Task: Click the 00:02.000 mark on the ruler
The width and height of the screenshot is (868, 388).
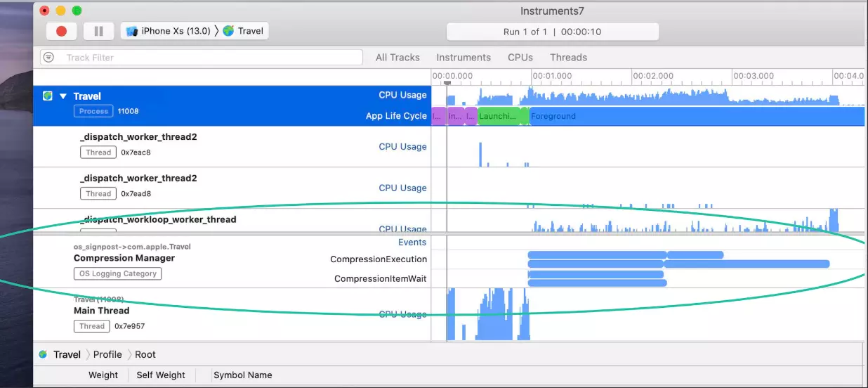Action: click(653, 76)
